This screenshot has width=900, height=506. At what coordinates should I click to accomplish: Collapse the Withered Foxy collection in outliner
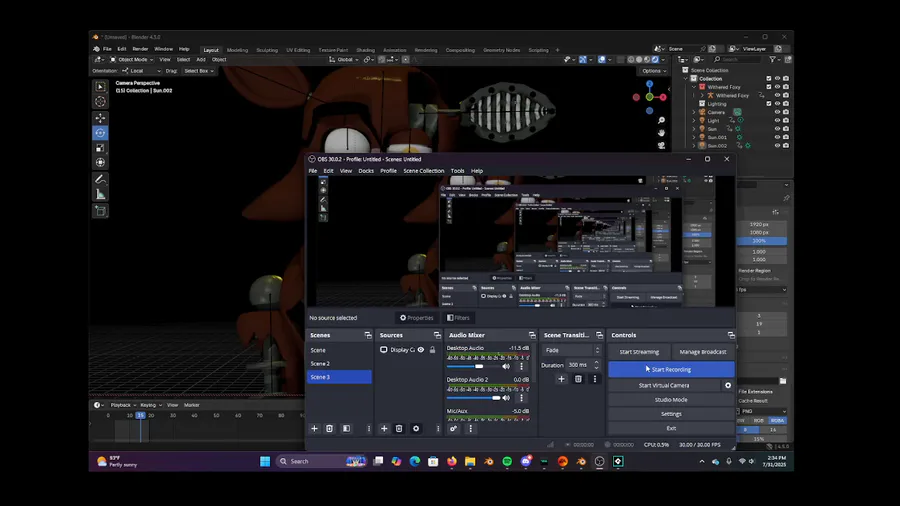pos(693,87)
